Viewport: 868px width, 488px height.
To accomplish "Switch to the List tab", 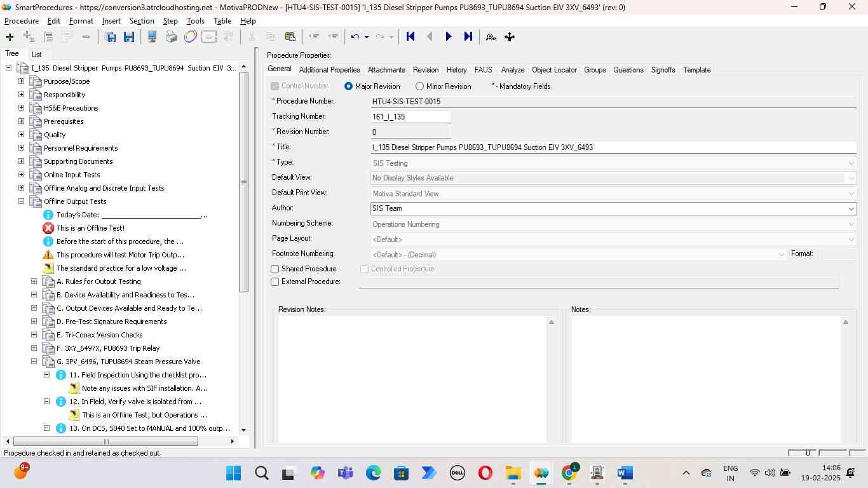I will point(36,55).
